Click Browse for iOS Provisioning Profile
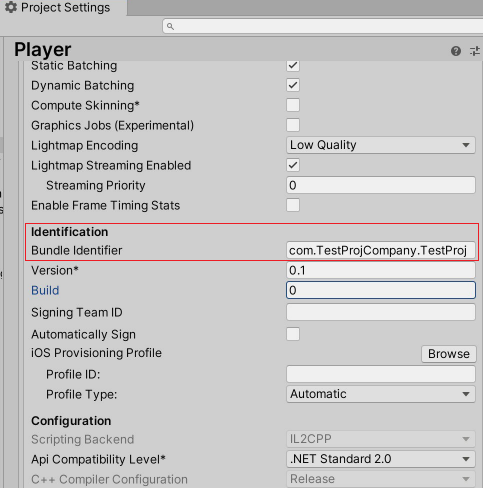 449,354
